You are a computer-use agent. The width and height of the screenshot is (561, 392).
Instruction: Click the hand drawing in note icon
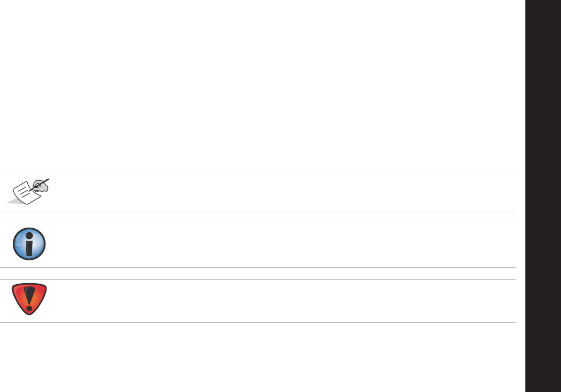coord(42,186)
